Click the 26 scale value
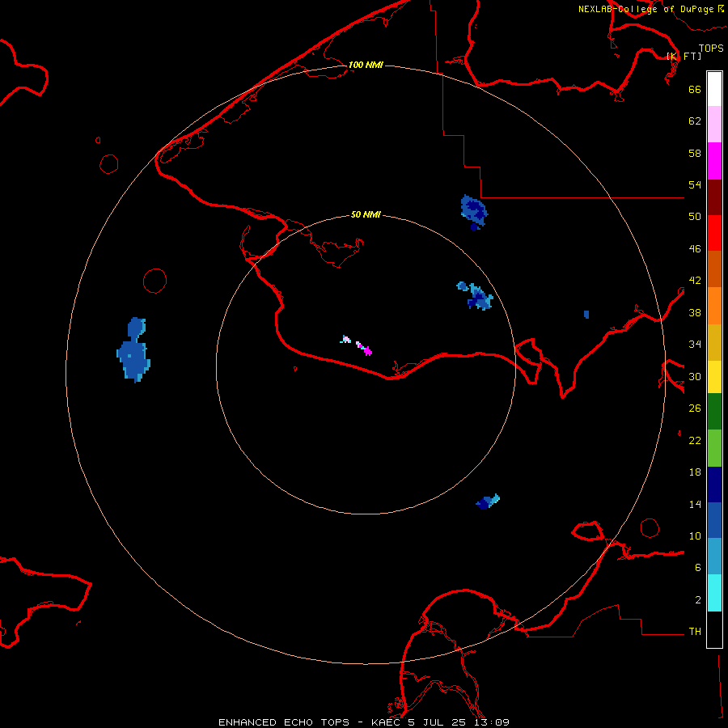This screenshot has height=728, width=728. click(x=695, y=408)
